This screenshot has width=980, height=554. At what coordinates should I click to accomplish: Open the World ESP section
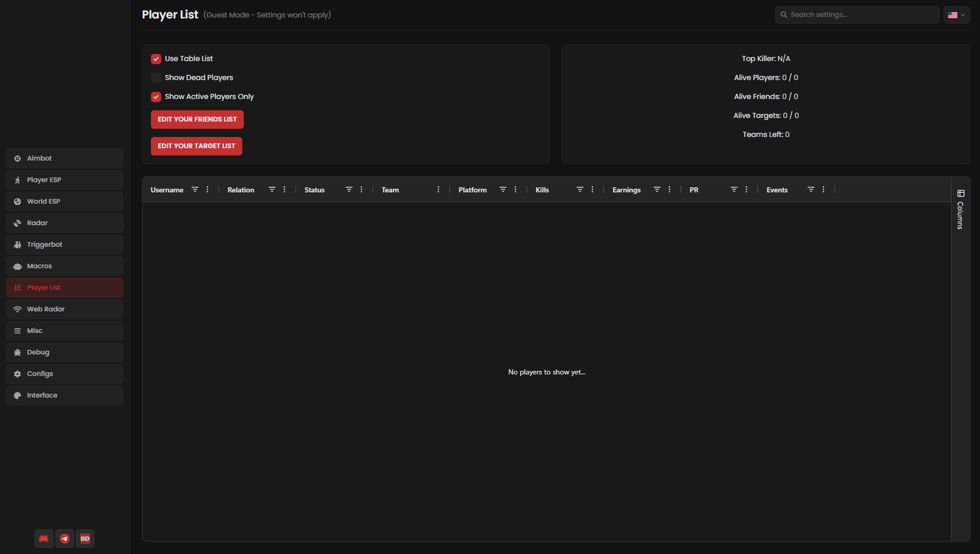pos(65,202)
